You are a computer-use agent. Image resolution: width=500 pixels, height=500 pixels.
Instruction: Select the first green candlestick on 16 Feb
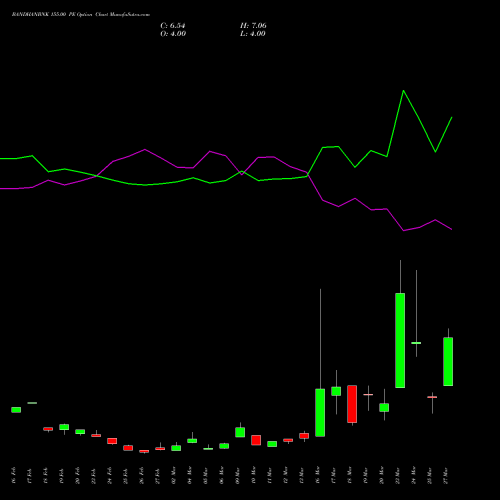(16, 410)
